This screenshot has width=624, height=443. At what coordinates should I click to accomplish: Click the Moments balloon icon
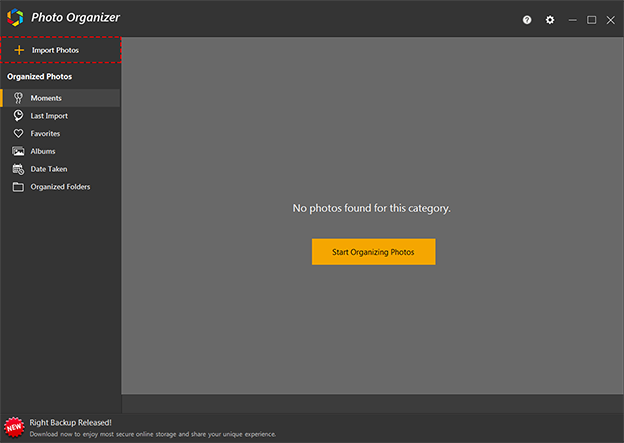click(18, 98)
